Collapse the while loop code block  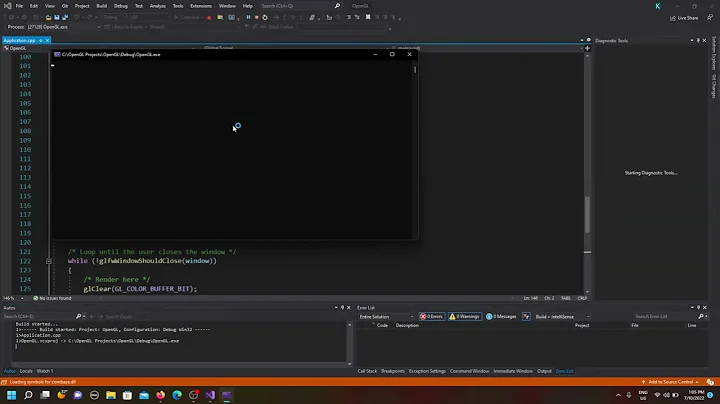tap(49, 261)
